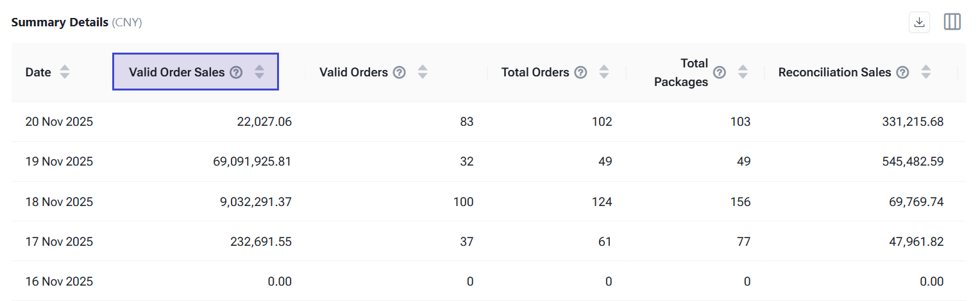Click the Reconciliation Sales header label

coord(834,73)
